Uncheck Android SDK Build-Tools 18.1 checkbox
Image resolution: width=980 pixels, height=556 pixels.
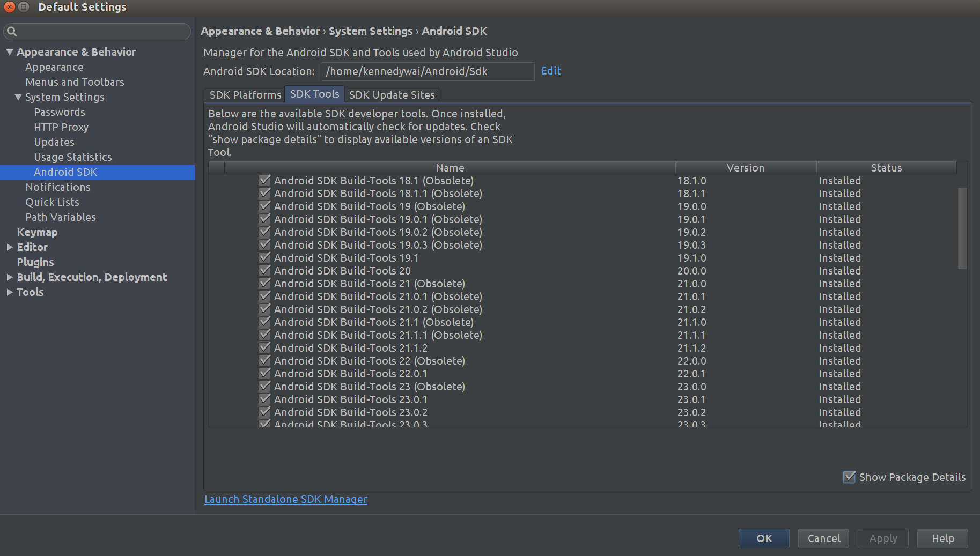tap(264, 180)
